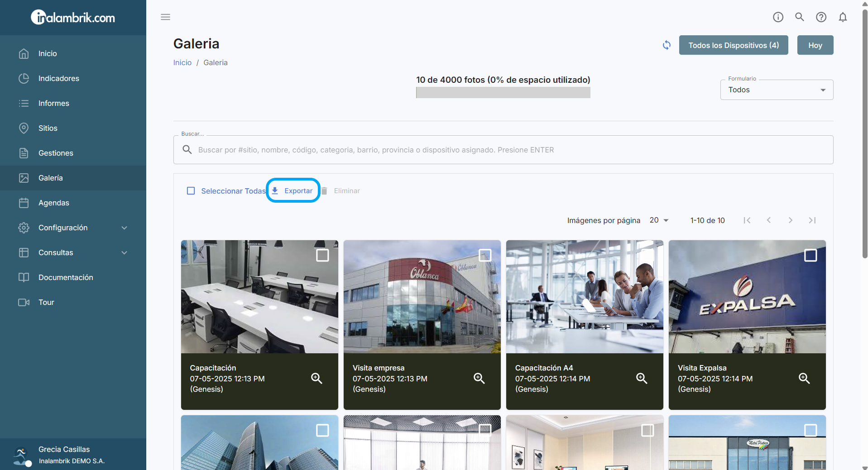Select the checkbox on the empty hall photo

(x=485, y=430)
